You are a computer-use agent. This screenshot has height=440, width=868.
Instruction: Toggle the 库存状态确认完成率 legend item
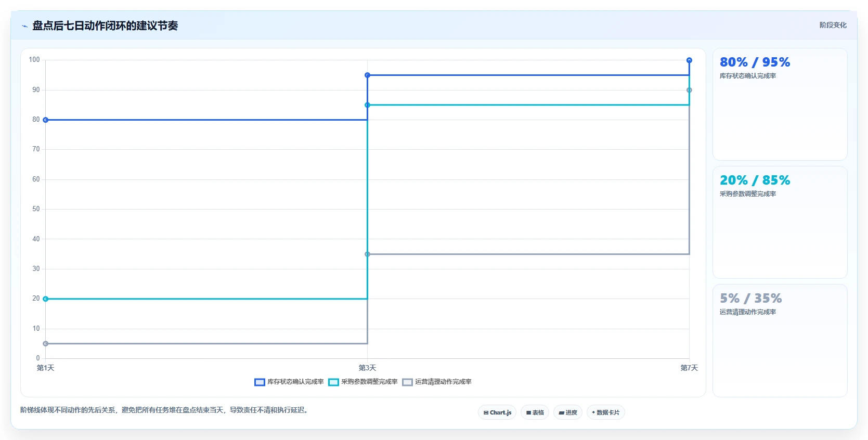289,382
